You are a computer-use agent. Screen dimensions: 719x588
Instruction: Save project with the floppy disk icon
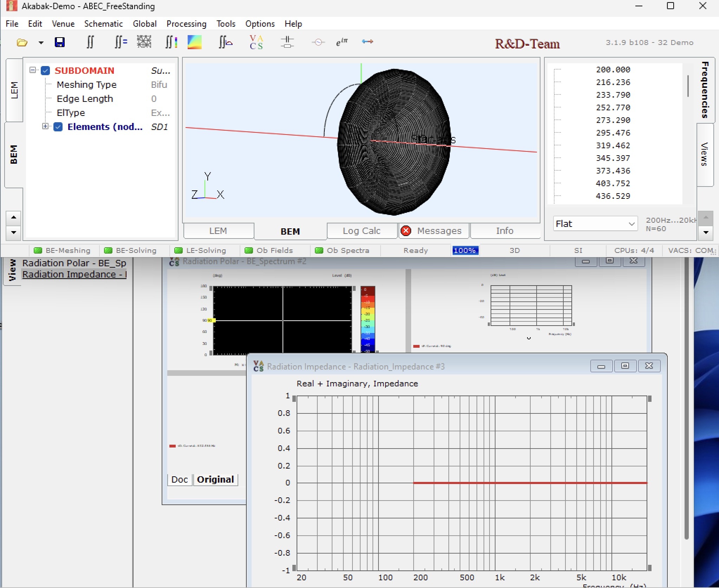60,43
